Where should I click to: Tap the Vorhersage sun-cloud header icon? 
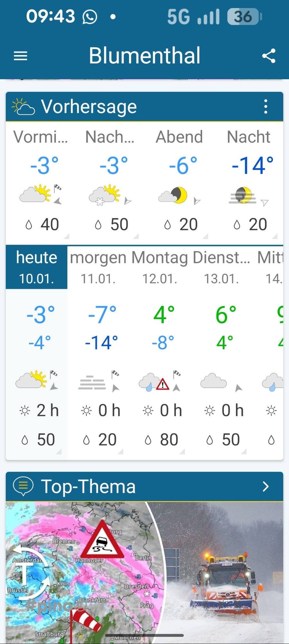point(23,107)
